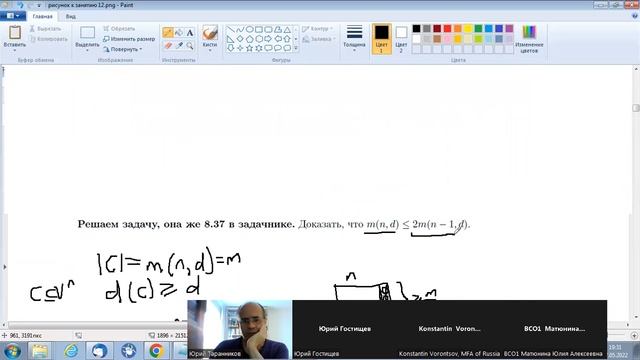Pick the green color swatch

coord(478,29)
